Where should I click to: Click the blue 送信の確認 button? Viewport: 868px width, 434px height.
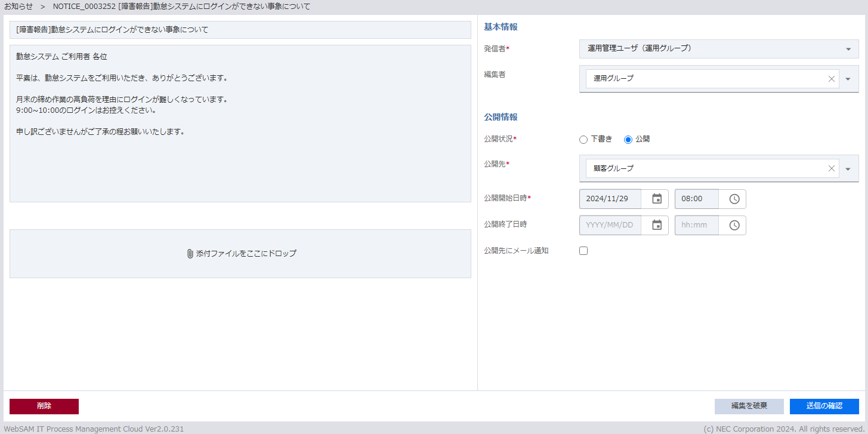(x=824, y=406)
